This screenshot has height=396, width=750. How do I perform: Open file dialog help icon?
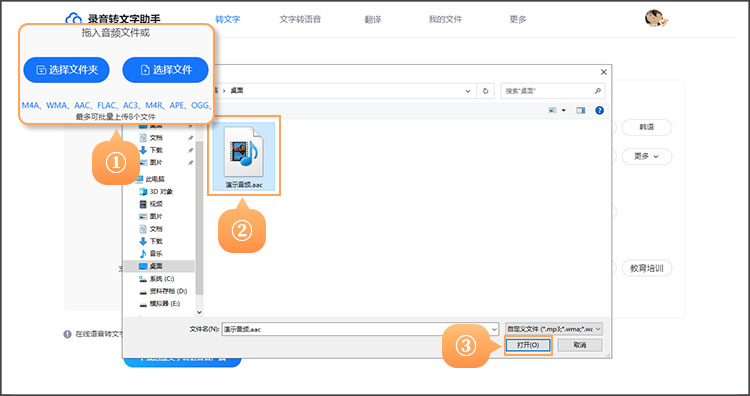[x=599, y=110]
